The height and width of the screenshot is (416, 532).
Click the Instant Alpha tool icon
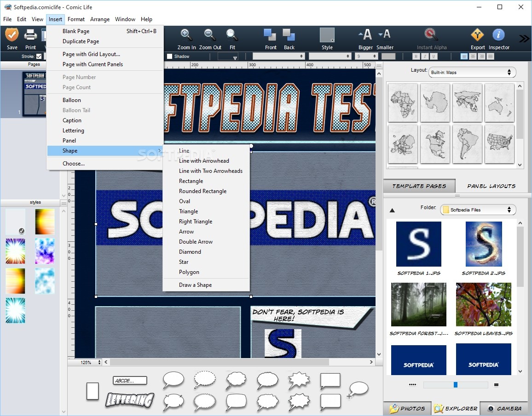[x=431, y=34]
